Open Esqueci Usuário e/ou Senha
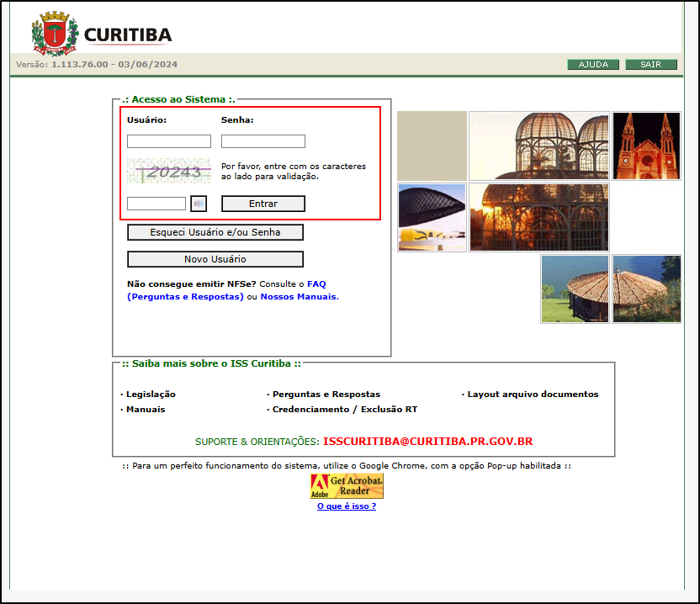Image resolution: width=700 pixels, height=604 pixels. (215, 232)
